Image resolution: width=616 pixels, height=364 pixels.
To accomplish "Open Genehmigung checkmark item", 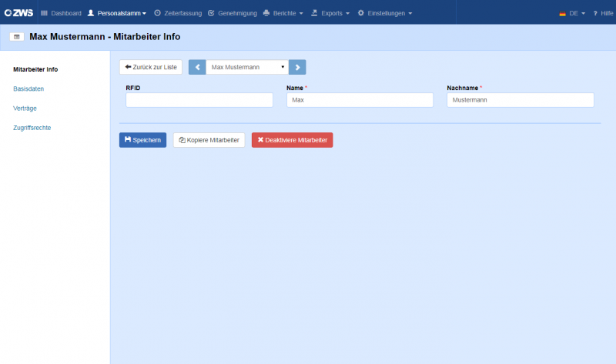I will pyautogui.click(x=233, y=13).
